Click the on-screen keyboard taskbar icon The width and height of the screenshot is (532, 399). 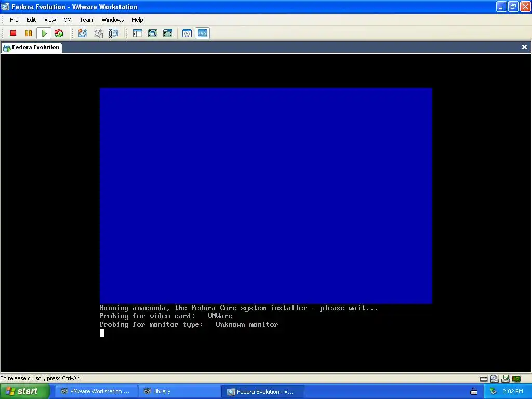coord(474,392)
